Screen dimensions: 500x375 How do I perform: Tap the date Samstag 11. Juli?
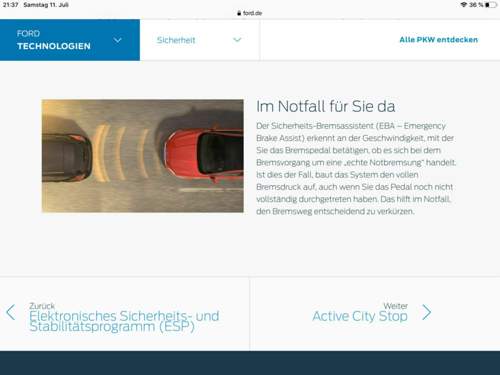click(46, 5)
